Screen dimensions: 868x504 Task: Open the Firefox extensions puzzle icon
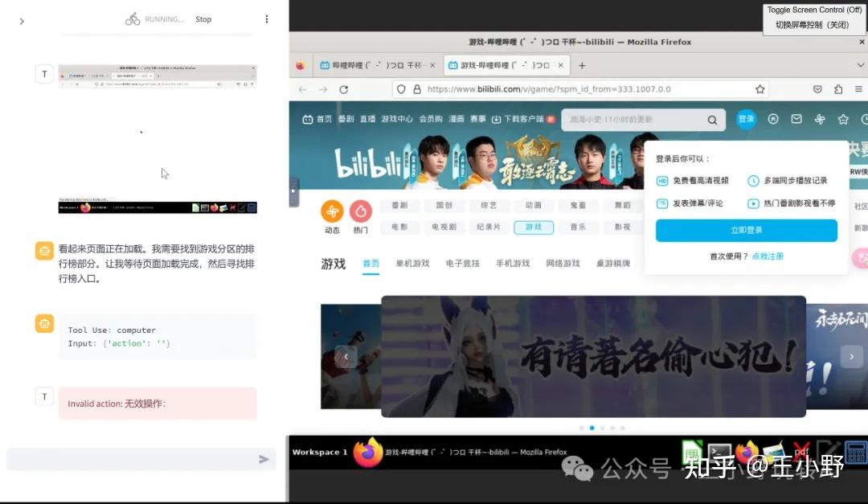[x=838, y=89]
